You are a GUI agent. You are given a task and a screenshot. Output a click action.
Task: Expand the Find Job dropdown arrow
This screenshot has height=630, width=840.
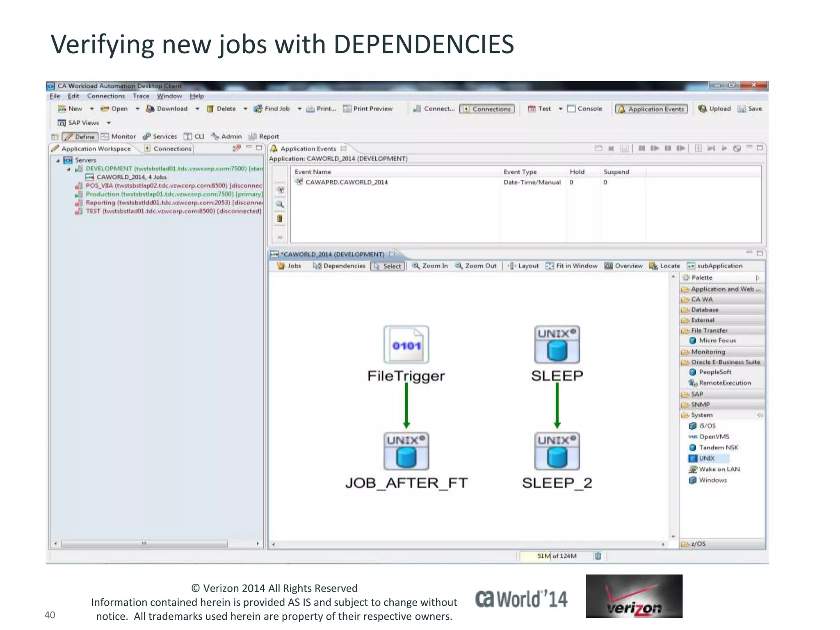point(299,109)
